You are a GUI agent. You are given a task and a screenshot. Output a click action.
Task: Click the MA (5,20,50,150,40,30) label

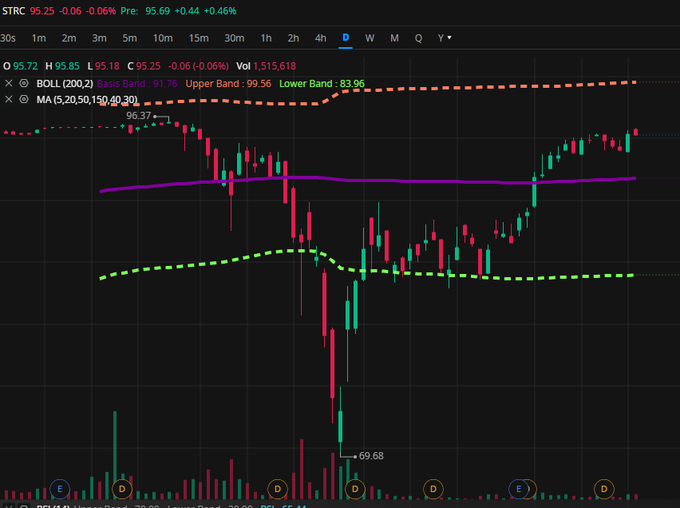point(87,100)
